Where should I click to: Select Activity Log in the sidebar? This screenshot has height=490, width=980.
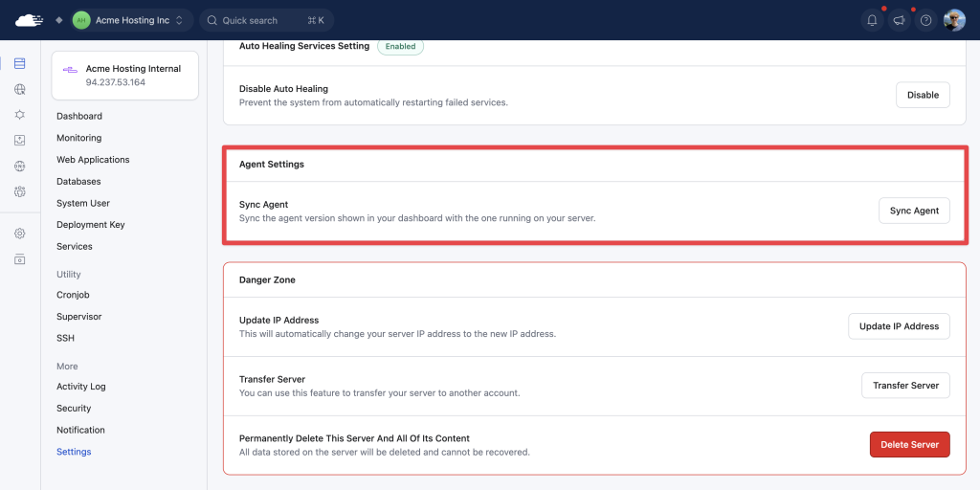[x=81, y=387]
